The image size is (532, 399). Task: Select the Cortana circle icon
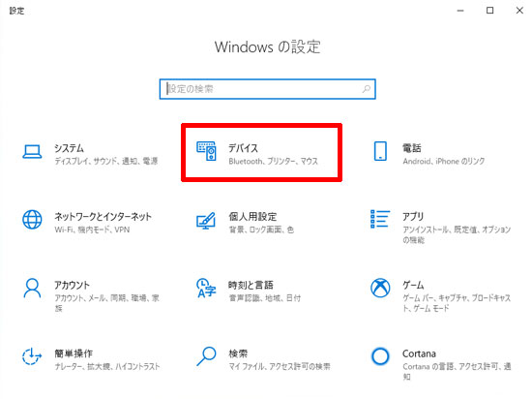tap(380, 356)
